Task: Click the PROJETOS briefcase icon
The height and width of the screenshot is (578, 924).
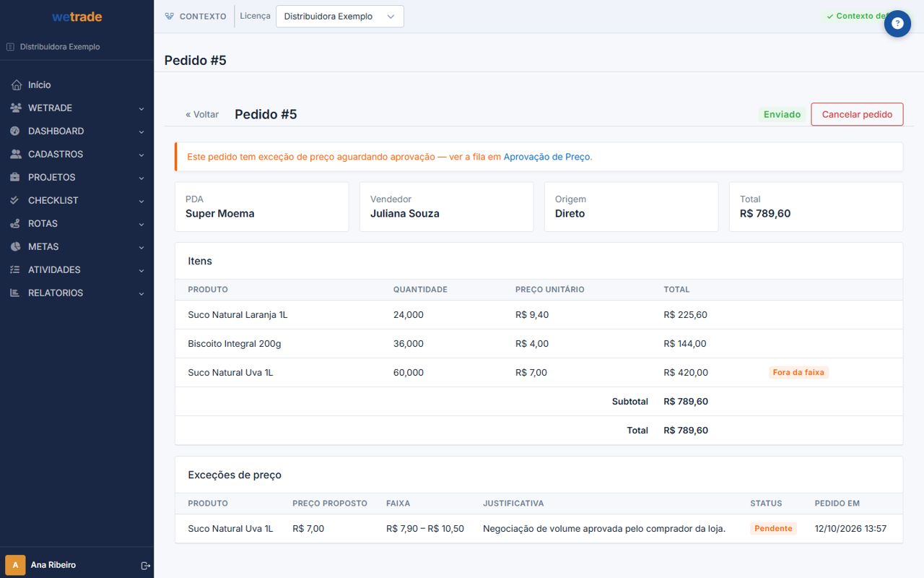Action: tap(16, 177)
